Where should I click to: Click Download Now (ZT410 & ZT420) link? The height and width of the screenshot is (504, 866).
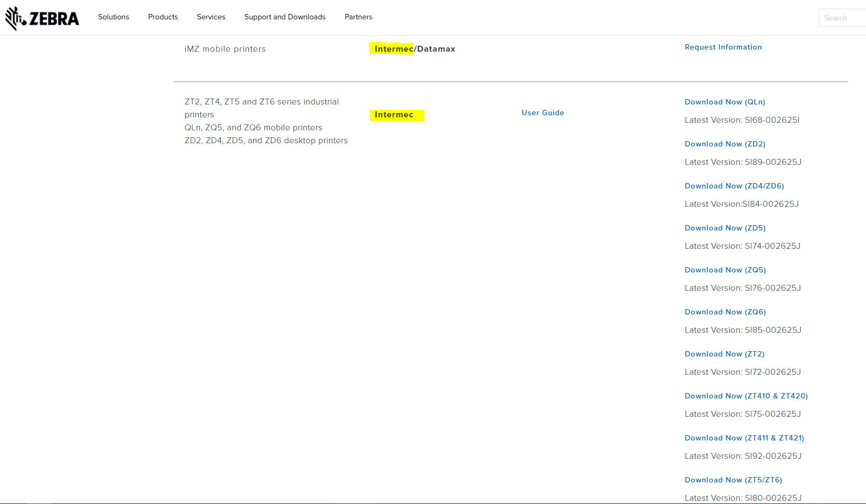click(746, 396)
